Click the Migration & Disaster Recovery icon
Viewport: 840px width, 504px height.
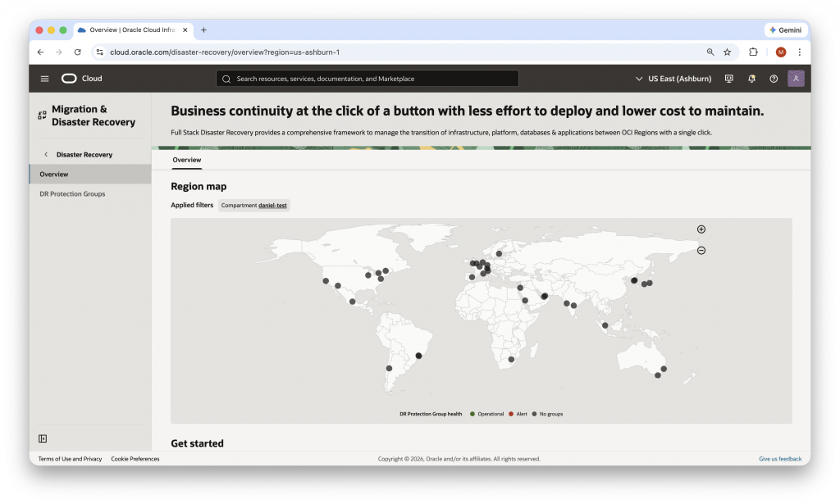pyautogui.click(x=43, y=115)
